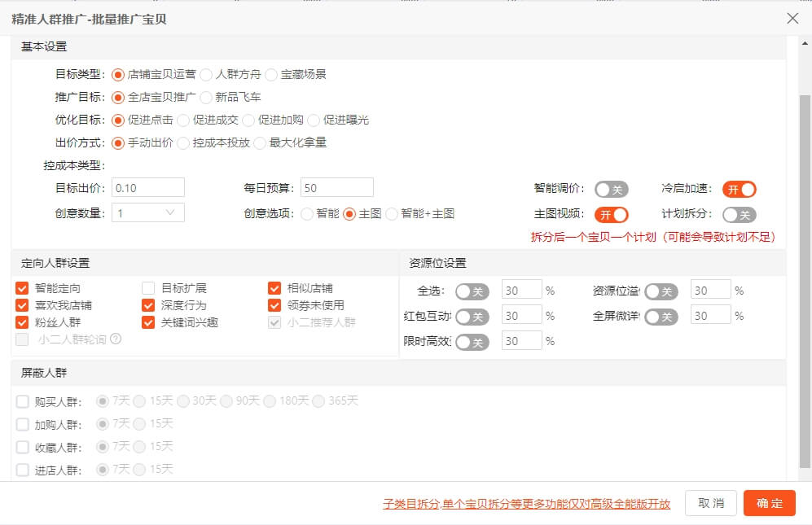The image size is (812, 525).
Task: Check the 购买人群 block checkbox
Action: (x=22, y=401)
